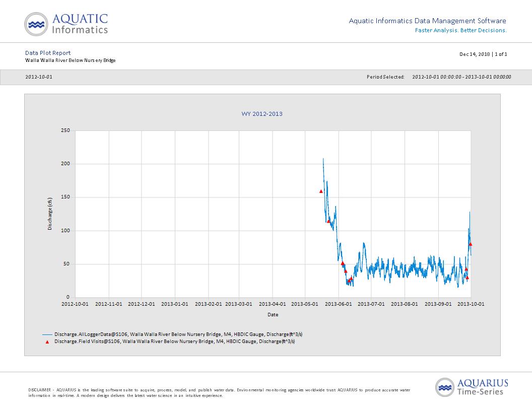Image resolution: width=532 pixels, height=411 pixels.
Task: Click the 'Discharge (cfs)' axis label
Action: coord(50,214)
